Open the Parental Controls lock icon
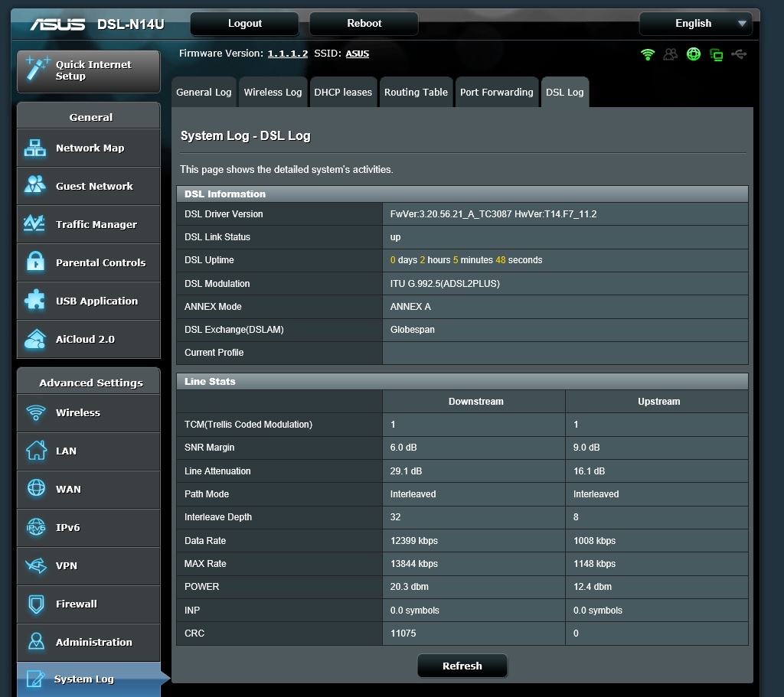 coord(35,262)
